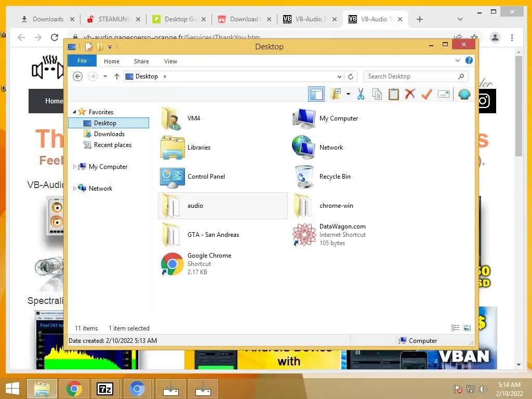Open address bar history dropdown
Viewport: 532px width, 399px height.
coord(339,76)
